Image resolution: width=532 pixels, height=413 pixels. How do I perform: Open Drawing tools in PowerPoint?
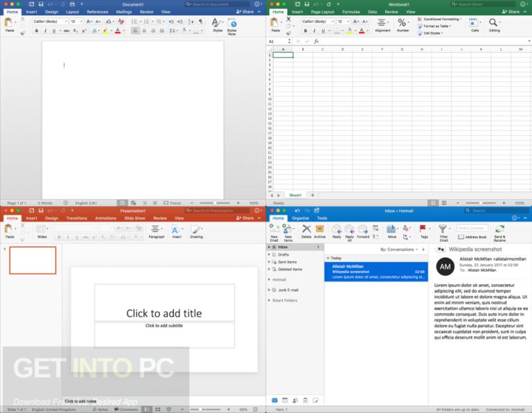197,231
